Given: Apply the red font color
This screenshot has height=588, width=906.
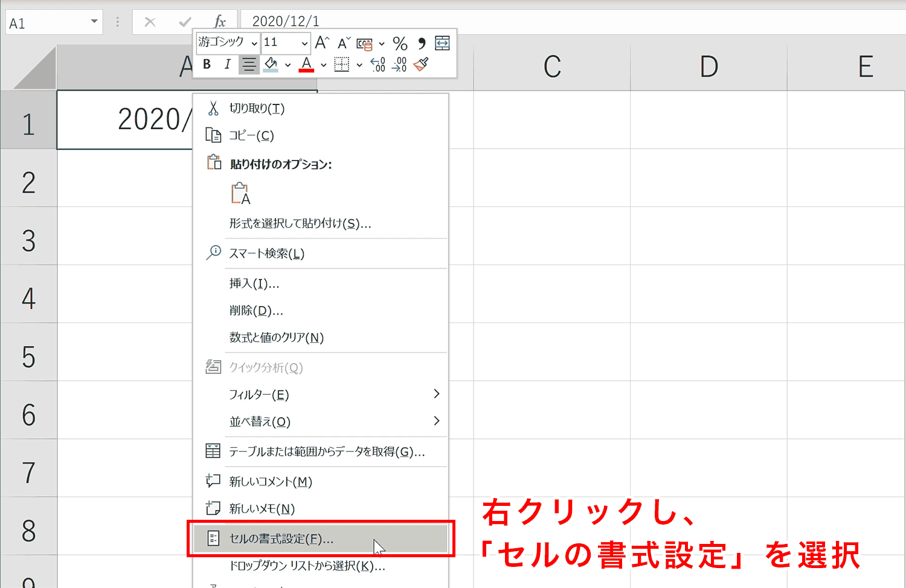Looking at the screenshot, I should point(307,65).
